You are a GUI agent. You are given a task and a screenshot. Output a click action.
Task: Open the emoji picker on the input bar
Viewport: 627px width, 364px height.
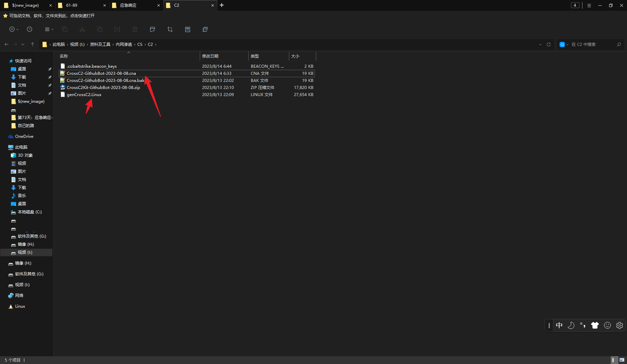(607, 325)
